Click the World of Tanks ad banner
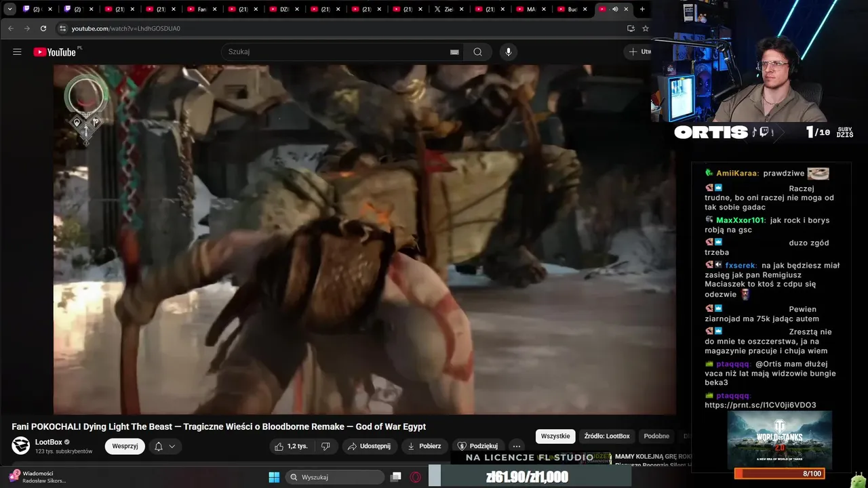This screenshot has height=488, width=868. (x=780, y=439)
